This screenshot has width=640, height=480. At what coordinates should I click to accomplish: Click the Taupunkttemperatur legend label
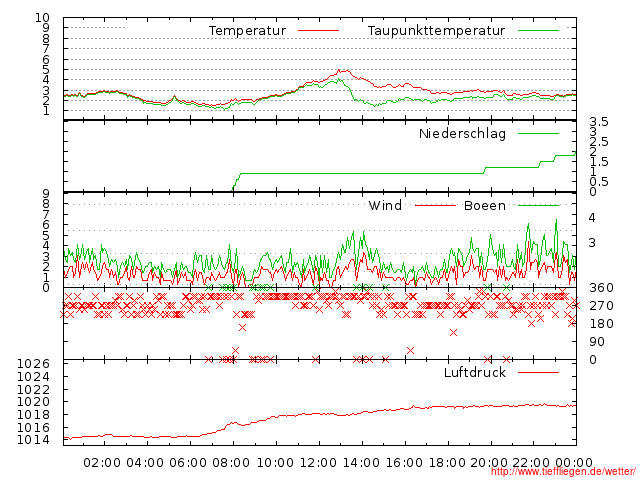(x=436, y=31)
